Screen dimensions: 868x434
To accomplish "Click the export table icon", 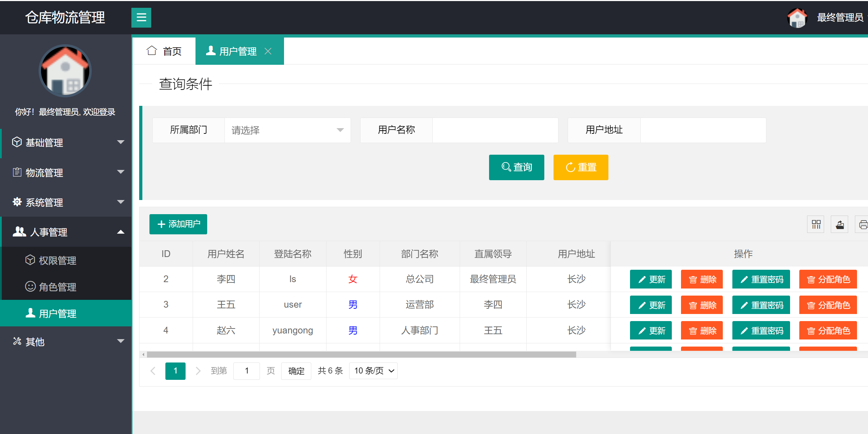I will coord(840,224).
